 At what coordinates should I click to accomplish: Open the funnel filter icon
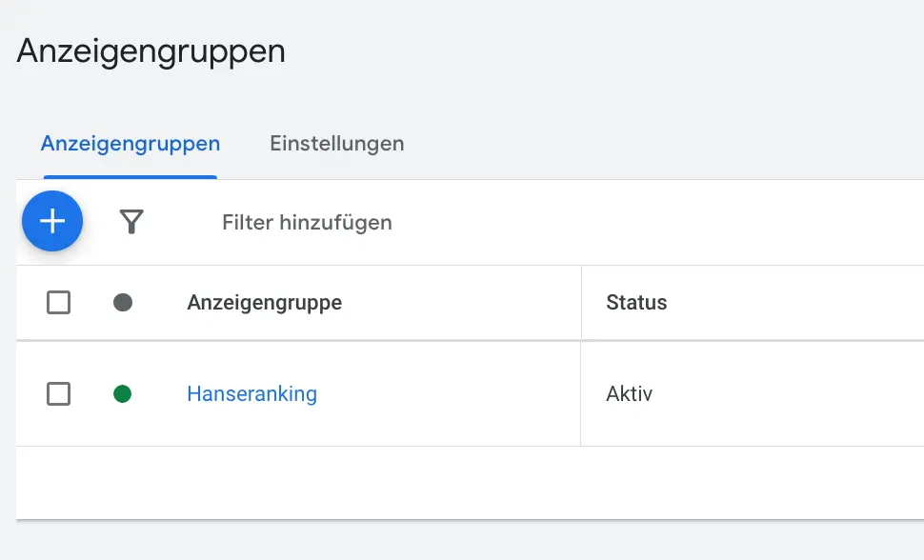(x=131, y=222)
